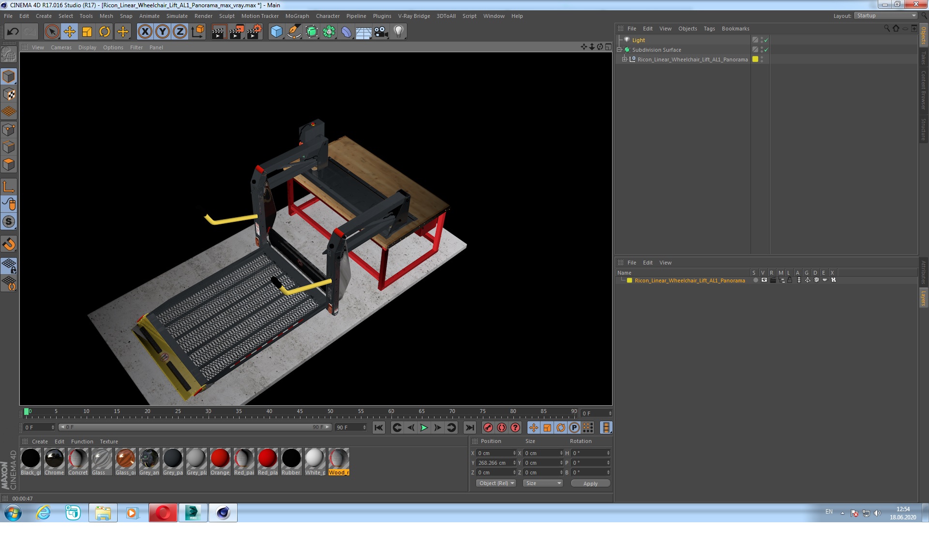
Task: Activate the Rotate tool
Action: (x=105, y=32)
